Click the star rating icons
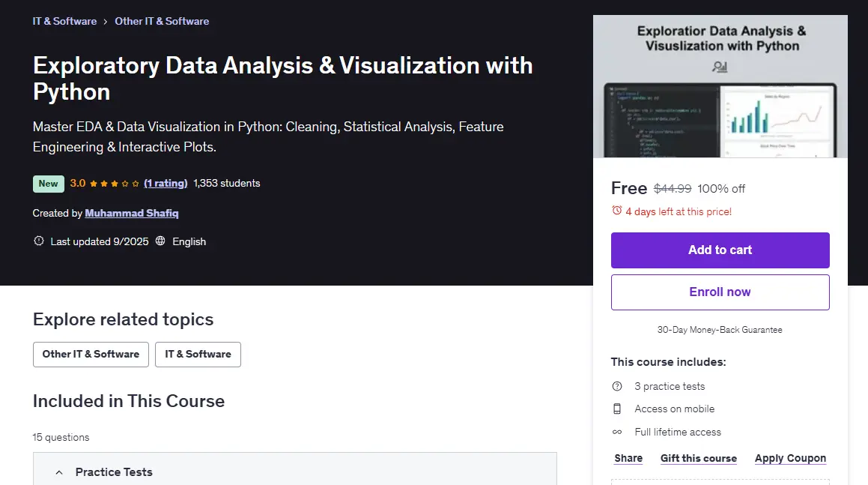Image resolution: width=868 pixels, height=485 pixels. tap(114, 184)
